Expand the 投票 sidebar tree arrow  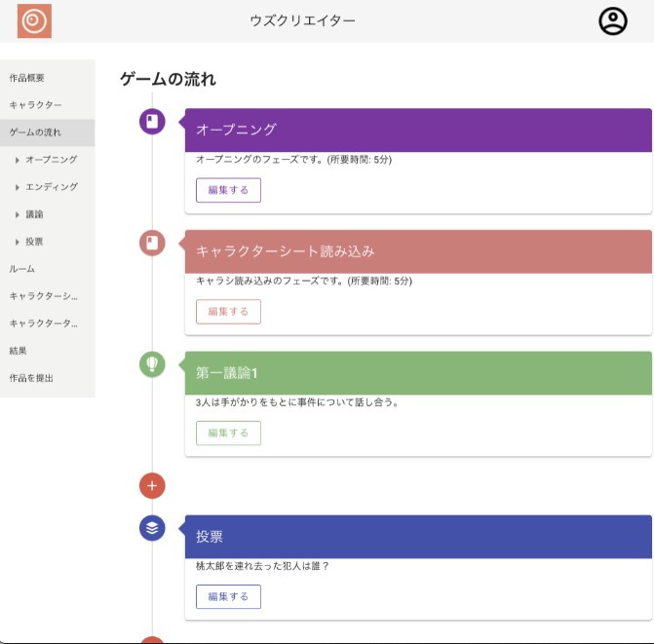pyautogui.click(x=18, y=241)
